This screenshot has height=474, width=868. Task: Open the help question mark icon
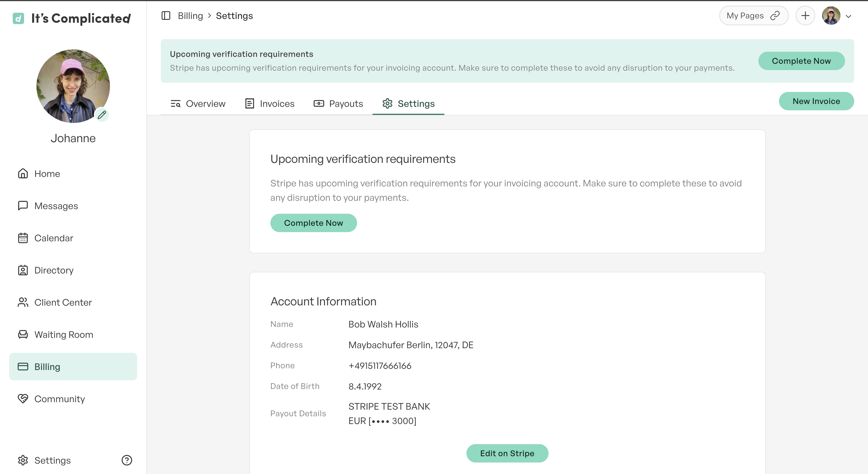click(127, 460)
